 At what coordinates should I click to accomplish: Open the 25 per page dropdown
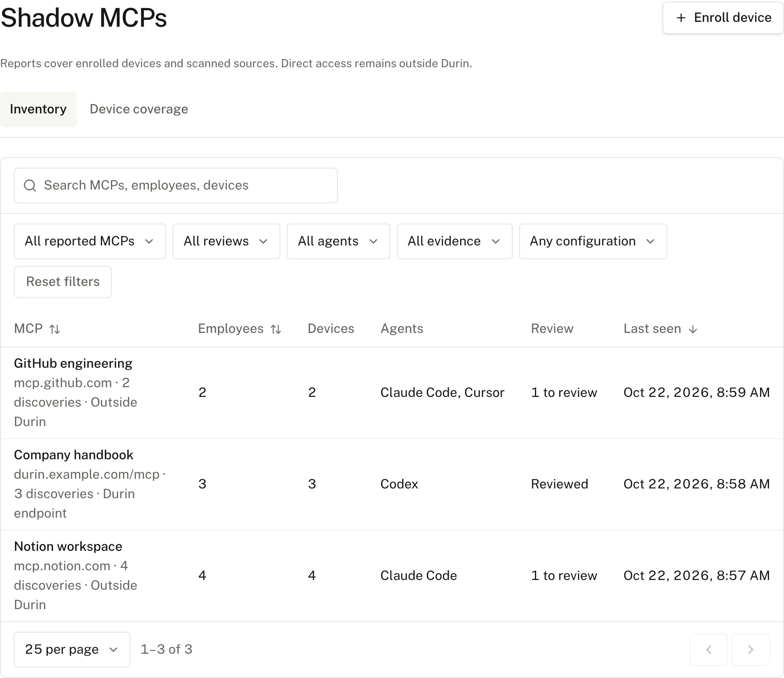(72, 650)
